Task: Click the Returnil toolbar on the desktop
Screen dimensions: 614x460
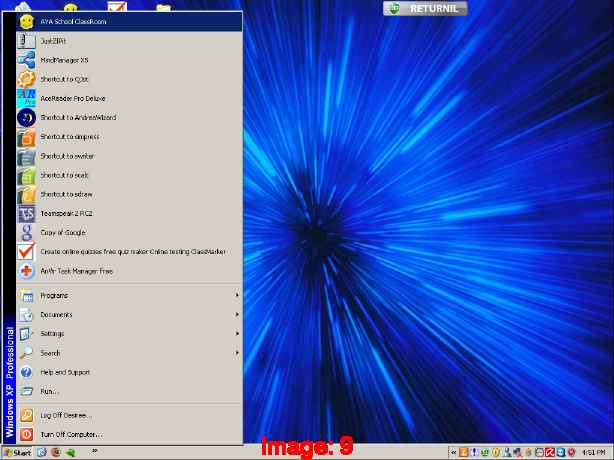Action: pos(425,8)
